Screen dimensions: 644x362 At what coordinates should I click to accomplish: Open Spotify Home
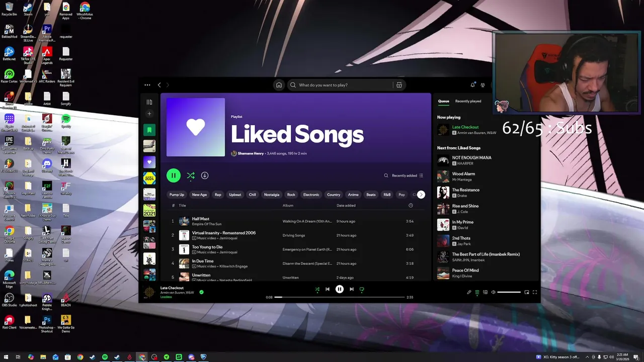point(279,85)
